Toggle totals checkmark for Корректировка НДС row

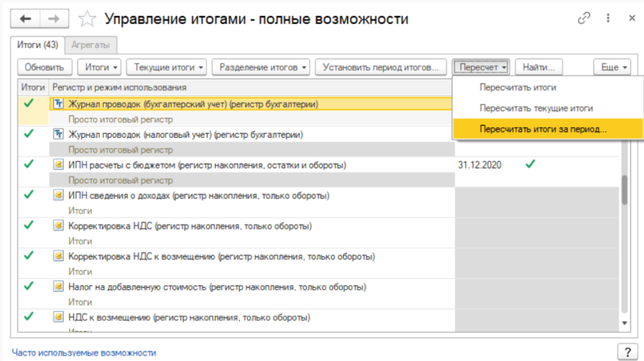30,225
